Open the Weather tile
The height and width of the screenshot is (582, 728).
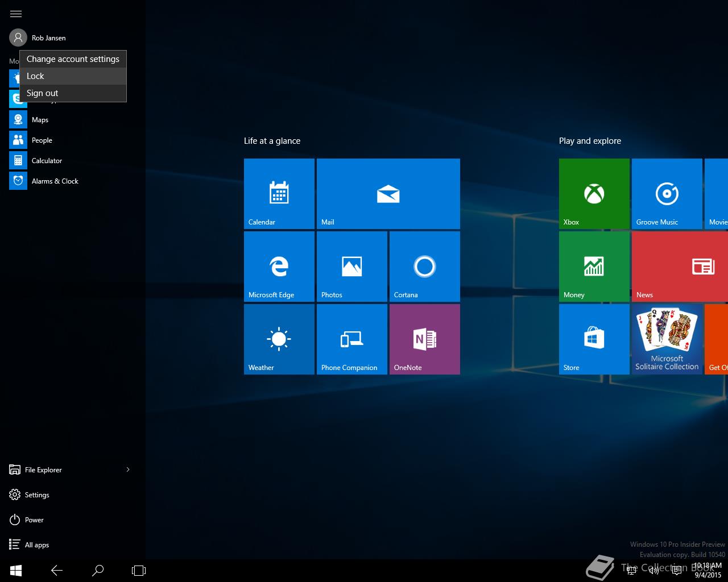pyautogui.click(x=279, y=339)
